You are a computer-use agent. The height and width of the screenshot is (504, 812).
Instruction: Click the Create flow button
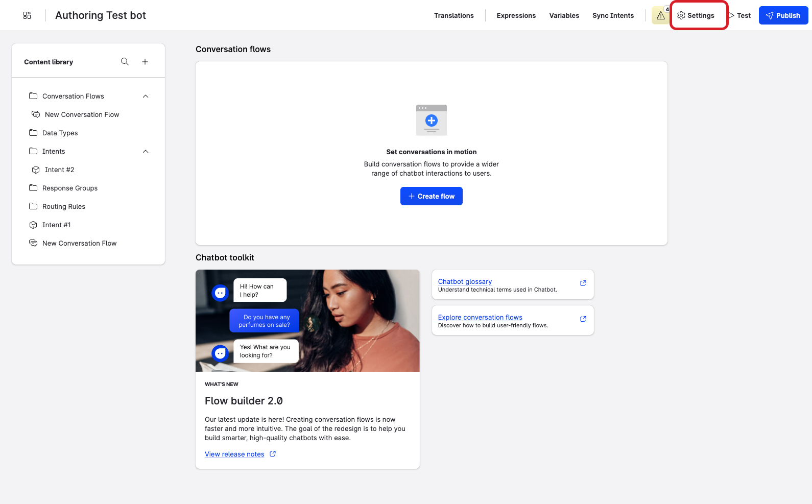(432, 196)
